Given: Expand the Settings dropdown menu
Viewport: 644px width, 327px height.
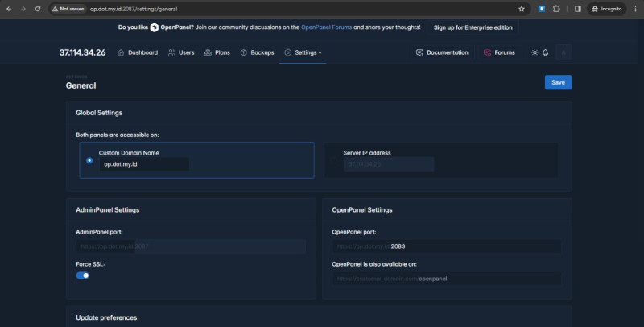Looking at the screenshot, I should [x=303, y=52].
